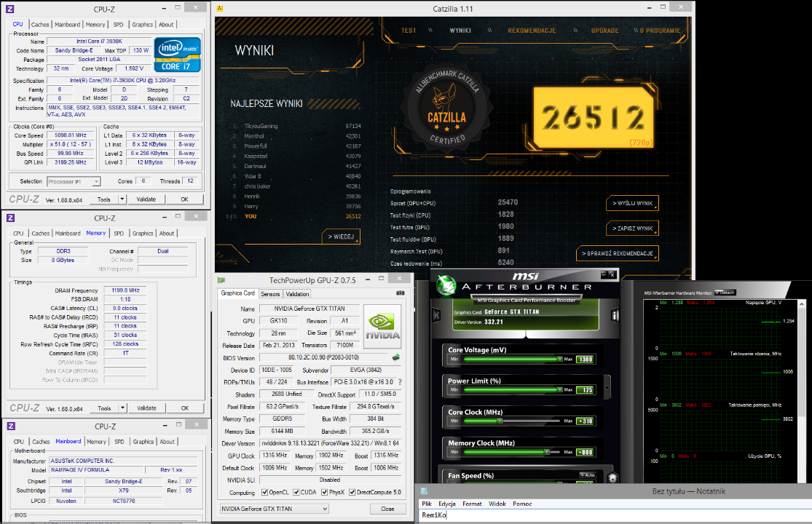Click the Afterburner green star logo

(x=446, y=285)
